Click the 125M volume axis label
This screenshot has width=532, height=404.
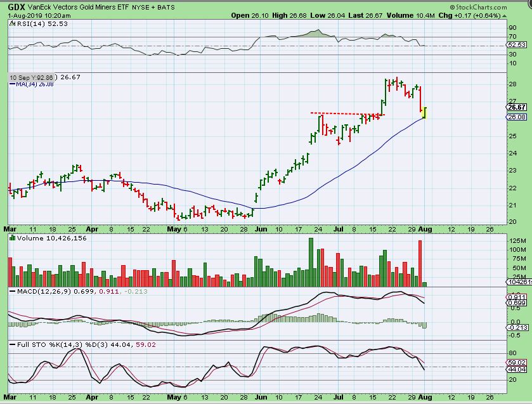click(x=517, y=241)
